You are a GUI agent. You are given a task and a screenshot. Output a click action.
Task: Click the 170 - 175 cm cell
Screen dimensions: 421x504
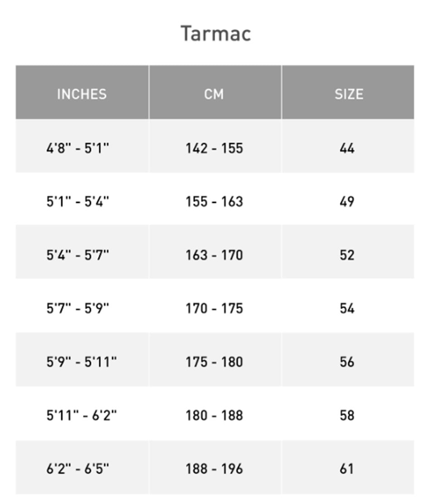coord(214,308)
